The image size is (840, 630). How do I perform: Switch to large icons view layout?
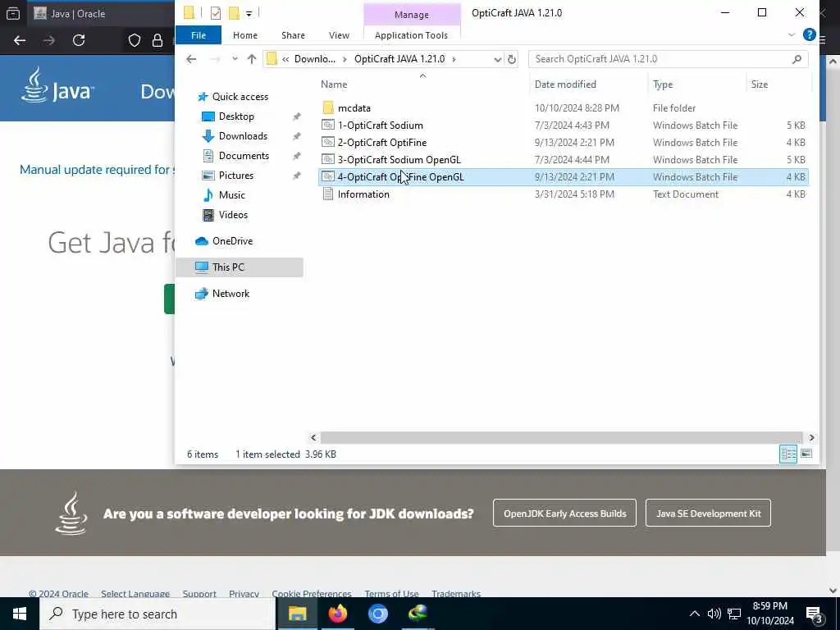(806, 454)
